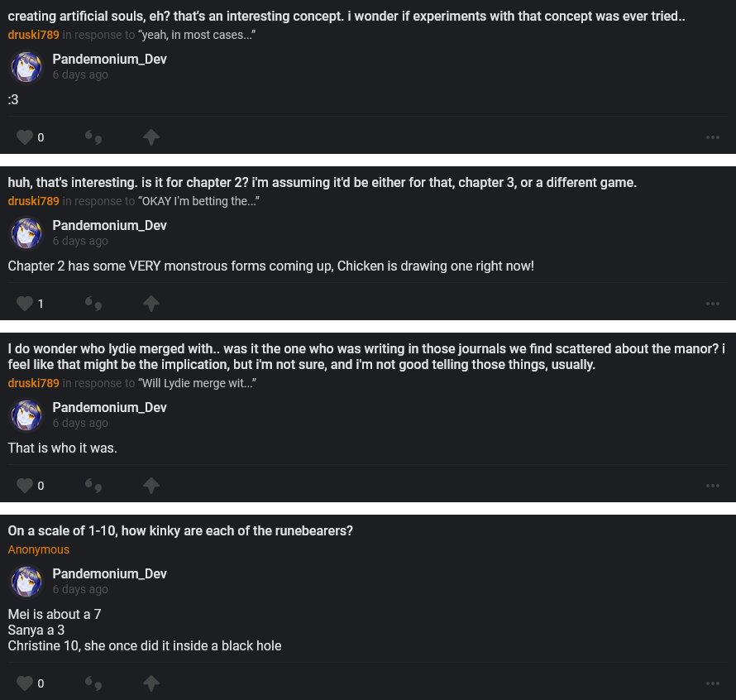Share the ':3' answer using arrow icon
The width and height of the screenshot is (736, 700).
point(151,137)
